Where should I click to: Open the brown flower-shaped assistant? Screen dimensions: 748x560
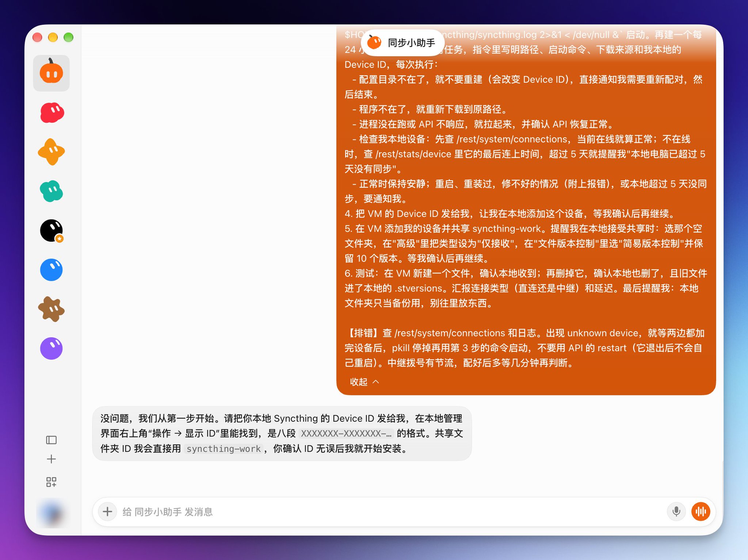pos(51,309)
